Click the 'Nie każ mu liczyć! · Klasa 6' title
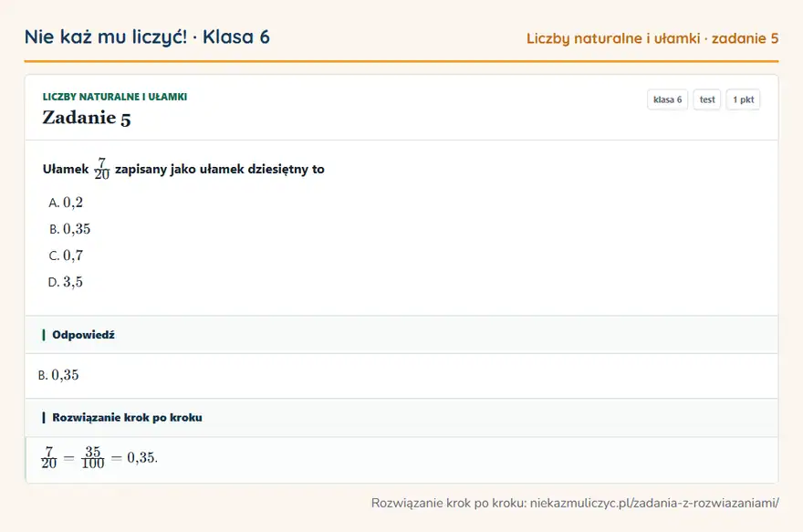803x532 pixels. click(x=147, y=37)
